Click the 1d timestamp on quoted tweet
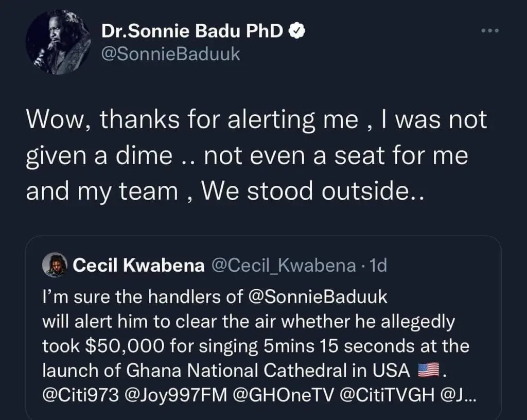The image size is (527, 420). pos(378,265)
